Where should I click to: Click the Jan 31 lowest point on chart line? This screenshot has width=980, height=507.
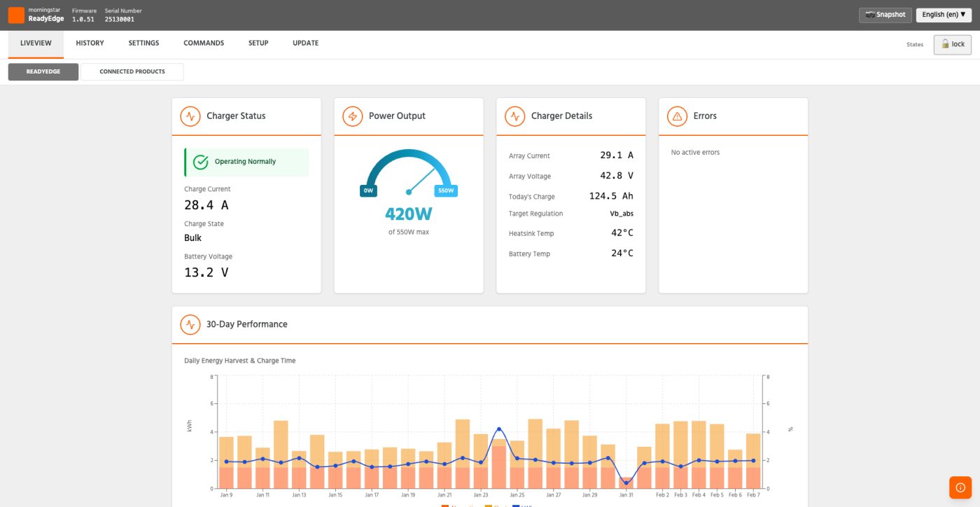[x=626, y=483]
